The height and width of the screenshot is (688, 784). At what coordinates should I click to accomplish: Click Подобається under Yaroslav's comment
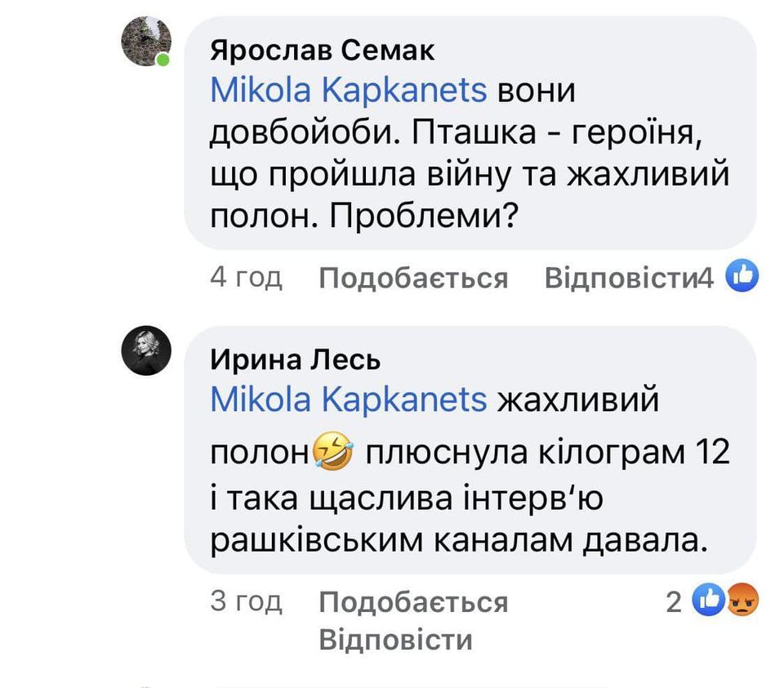[412, 278]
